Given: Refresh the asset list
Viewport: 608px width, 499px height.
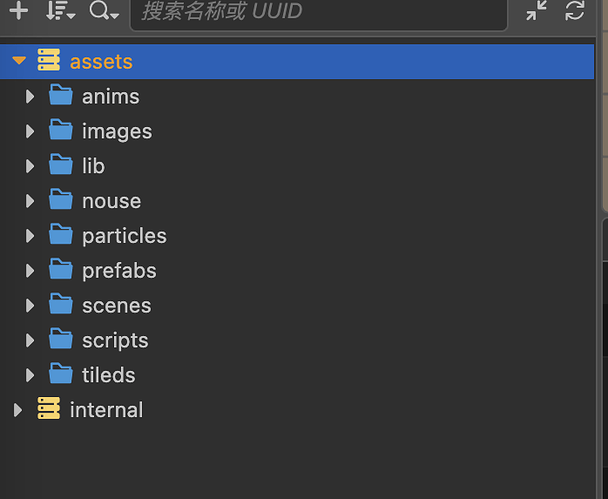Looking at the screenshot, I should click(x=575, y=11).
